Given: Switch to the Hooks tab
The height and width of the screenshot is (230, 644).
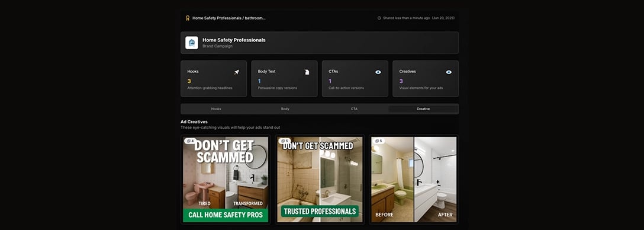Looking at the screenshot, I should (x=216, y=109).
